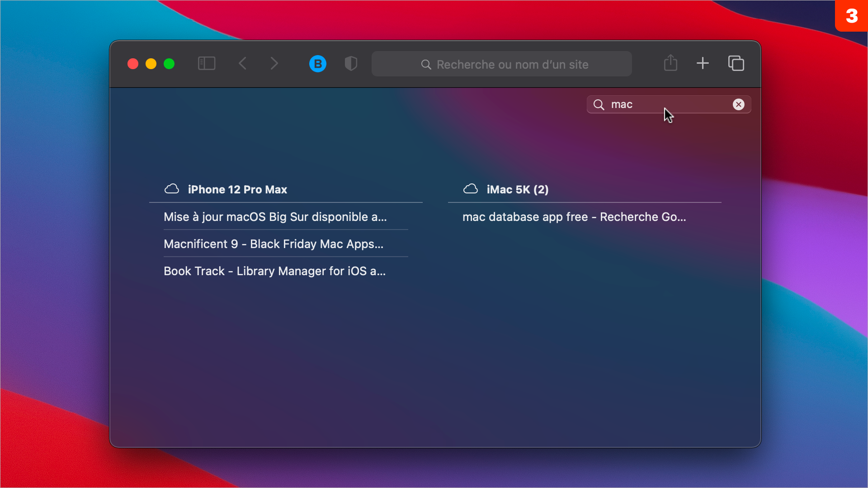Click the tab overview grid icon
868x488 pixels.
coord(736,64)
